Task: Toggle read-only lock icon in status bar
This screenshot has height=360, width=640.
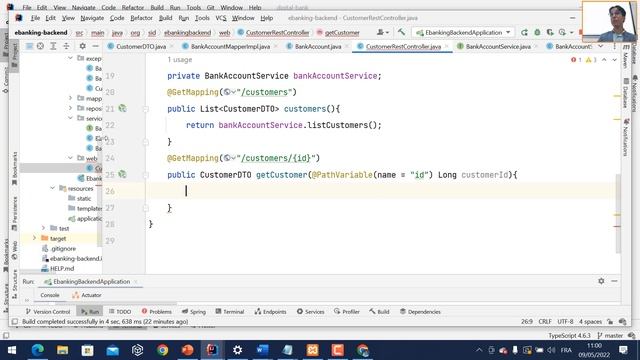Action: coord(610,322)
